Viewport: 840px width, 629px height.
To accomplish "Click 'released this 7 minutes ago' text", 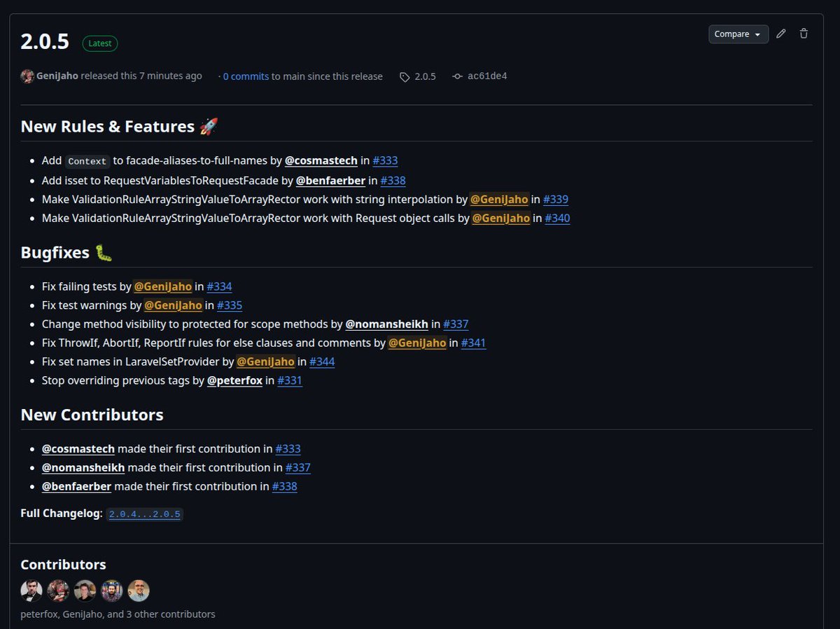I will [141, 76].
